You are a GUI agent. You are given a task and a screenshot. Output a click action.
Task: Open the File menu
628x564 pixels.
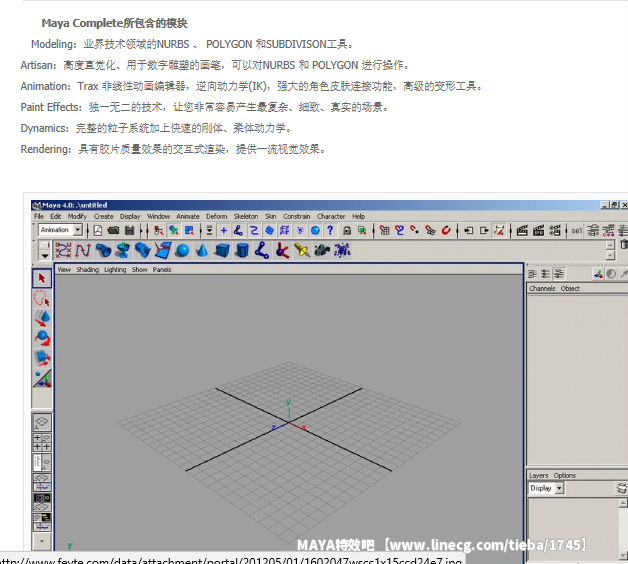[39, 216]
